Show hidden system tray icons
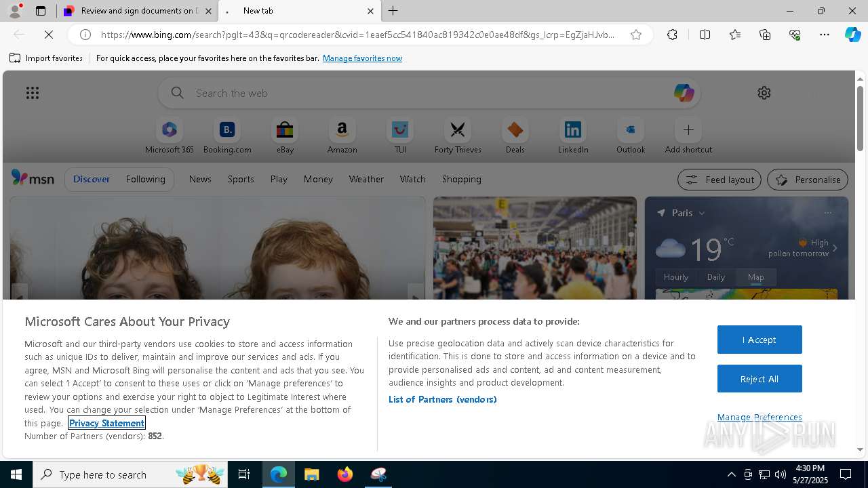This screenshot has width=868, height=488. click(731, 474)
